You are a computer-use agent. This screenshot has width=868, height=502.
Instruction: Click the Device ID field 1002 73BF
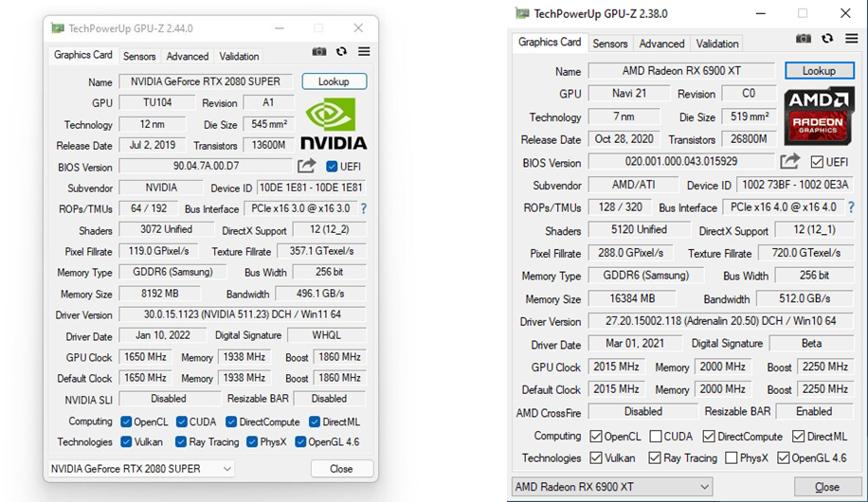point(794,185)
